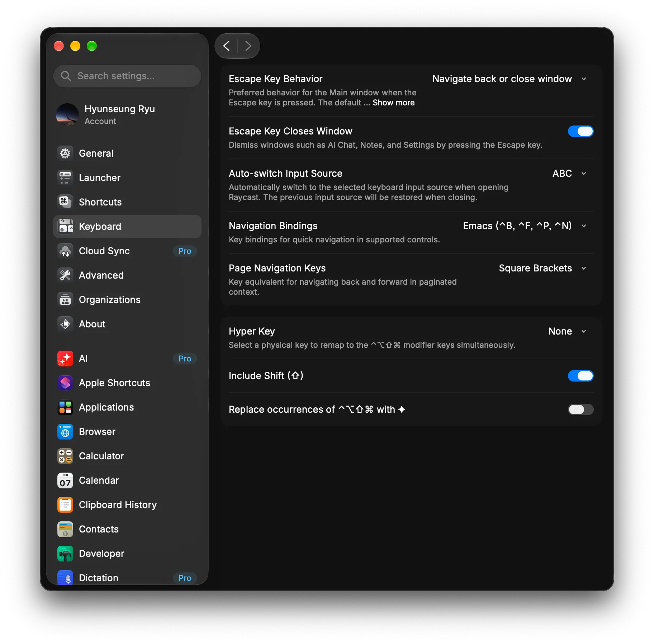654x644 pixels.
Task: Click the Calendar icon showing 07
Action: tap(65, 480)
